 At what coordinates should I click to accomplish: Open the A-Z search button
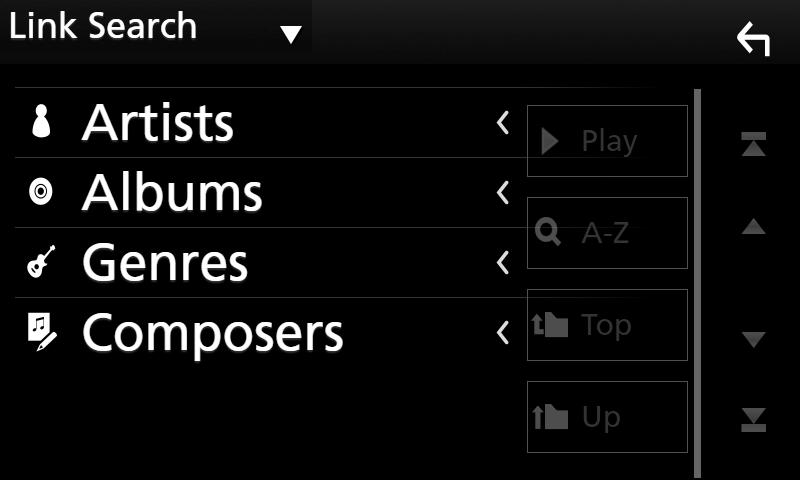pos(607,233)
